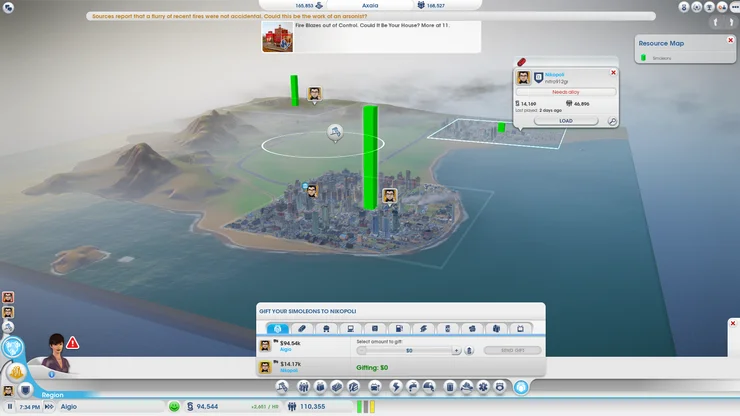The width and height of the screenshot is (740, 416).
Task: Open the lightning bolt gift tab
Action: [423, 329]
